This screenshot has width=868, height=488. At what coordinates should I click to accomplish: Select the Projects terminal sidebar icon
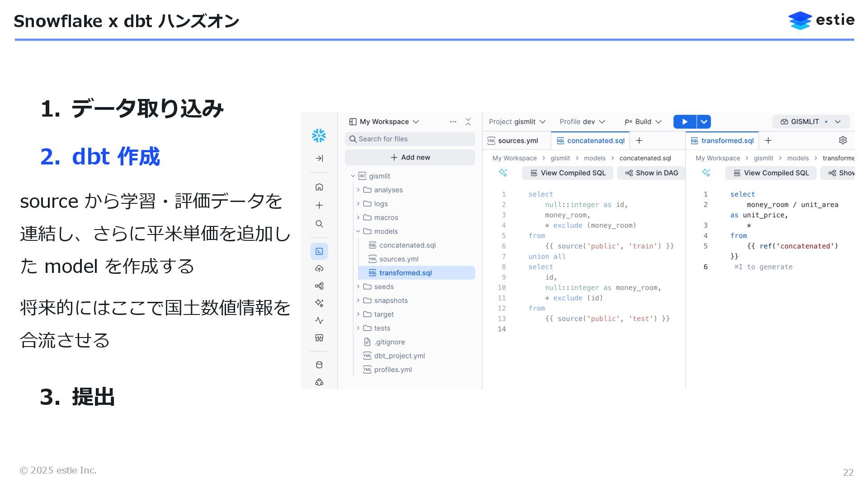(x=319, y=251)
